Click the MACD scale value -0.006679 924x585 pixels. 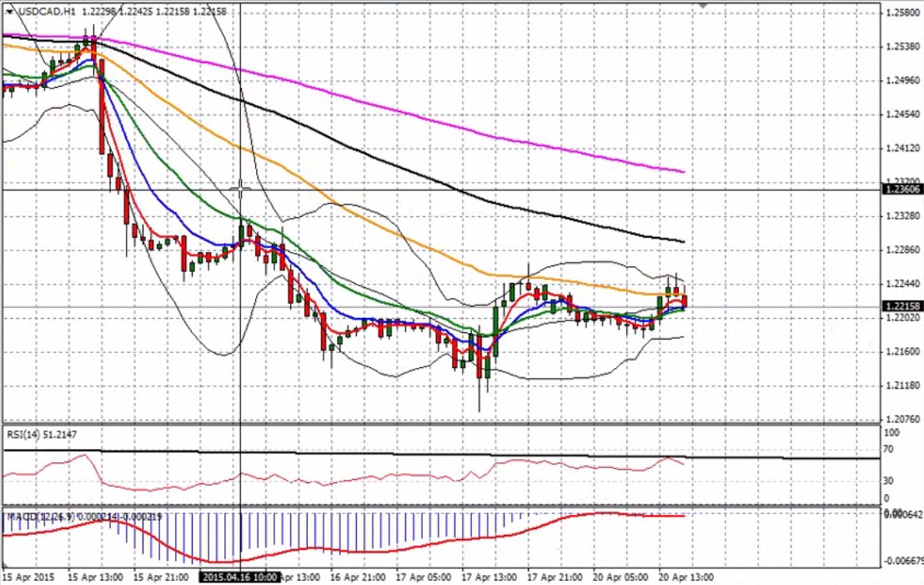point(903,560)
